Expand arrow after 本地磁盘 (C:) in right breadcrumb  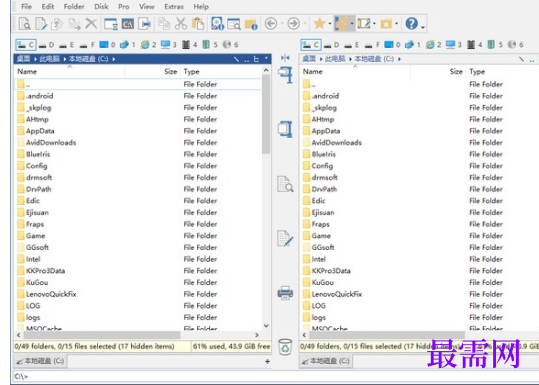tap(399, 59)
